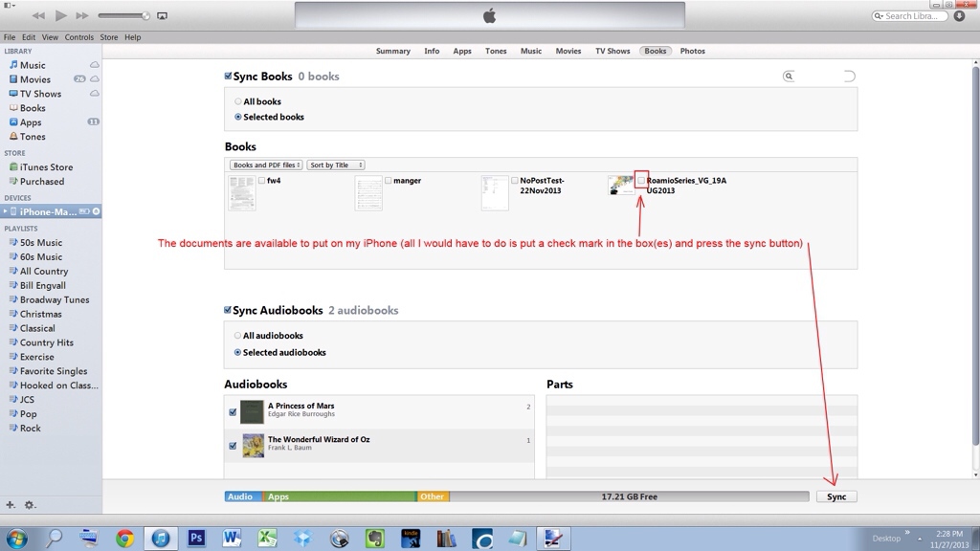Click the Sync button
Viewport: 980px width, 551px height.
pos(836,496)
